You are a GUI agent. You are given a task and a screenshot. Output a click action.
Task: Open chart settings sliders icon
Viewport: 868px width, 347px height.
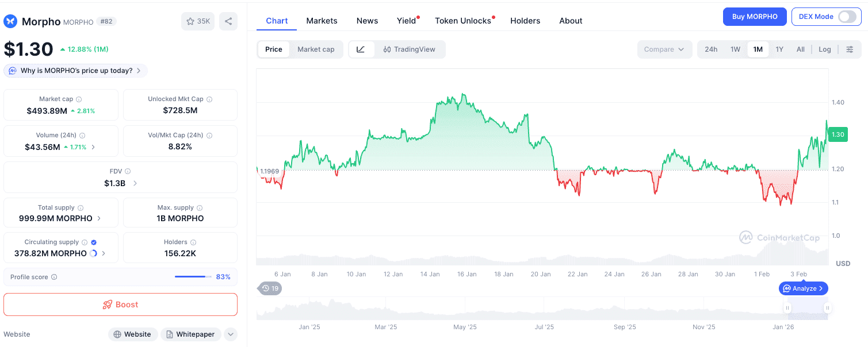point(850,49)
